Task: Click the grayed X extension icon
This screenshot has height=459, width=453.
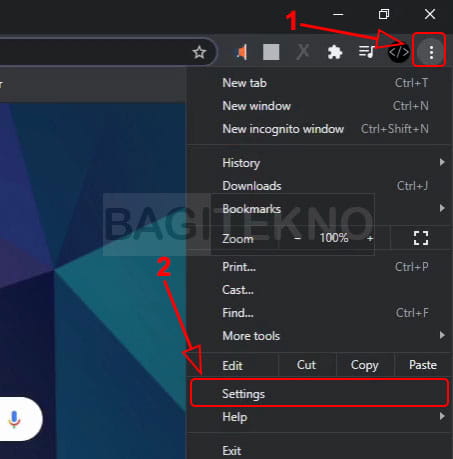Action: (303, 52)
